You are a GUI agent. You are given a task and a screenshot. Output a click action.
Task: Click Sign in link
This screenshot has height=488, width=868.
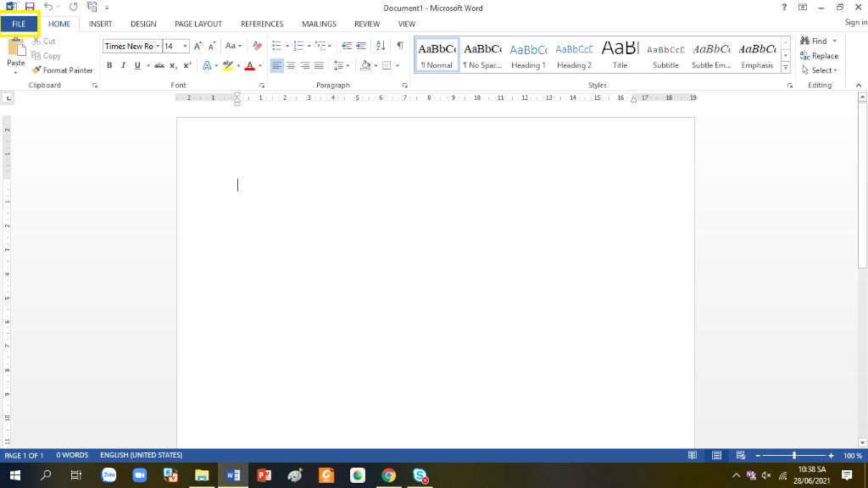856,22
